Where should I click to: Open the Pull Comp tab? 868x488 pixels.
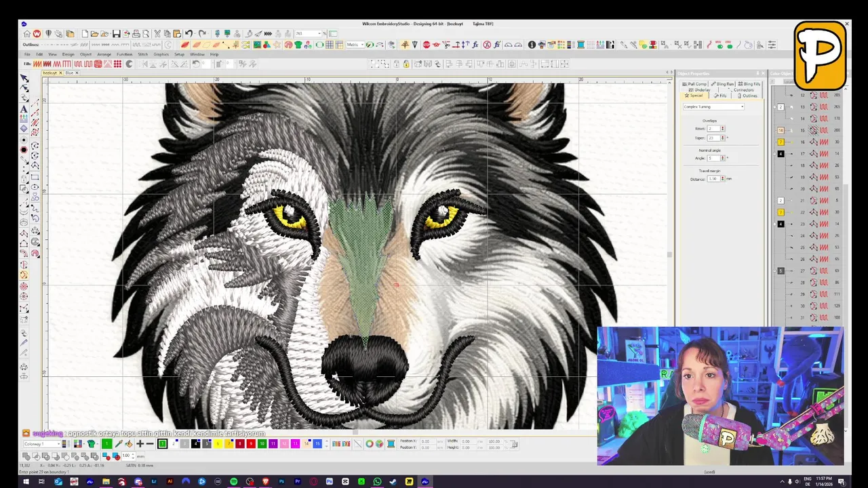[696, 84]
